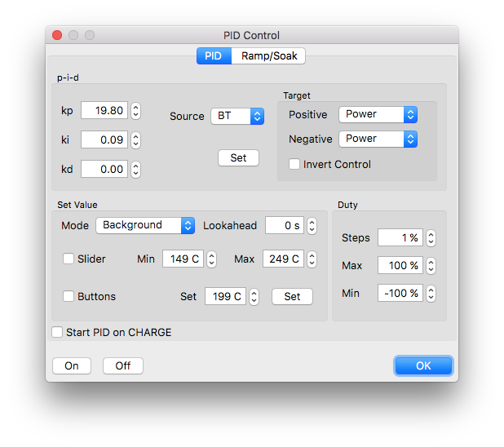This screenshot has height=447, width=504.
Task: Expand the Mode Background dropdown
Action: point(145,225)
